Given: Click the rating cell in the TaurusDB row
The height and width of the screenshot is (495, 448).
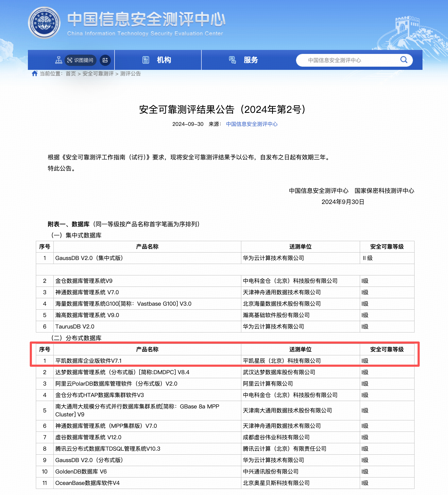Looking at the screenshot, I should (387, 327).
